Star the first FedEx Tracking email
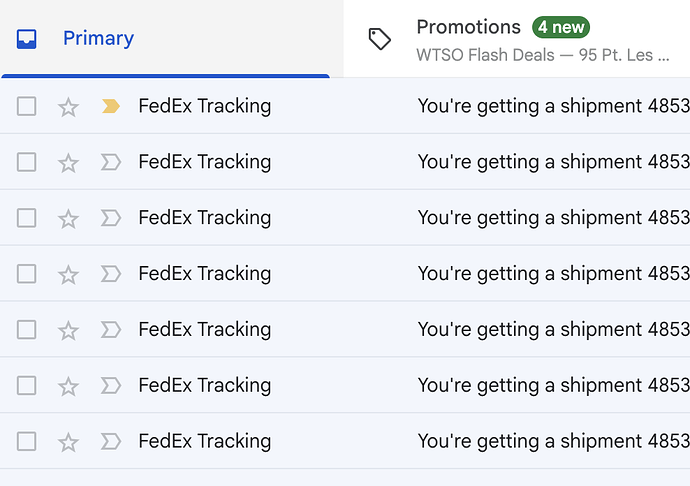This screenshot has height=486, width=690. coord(68,106)
